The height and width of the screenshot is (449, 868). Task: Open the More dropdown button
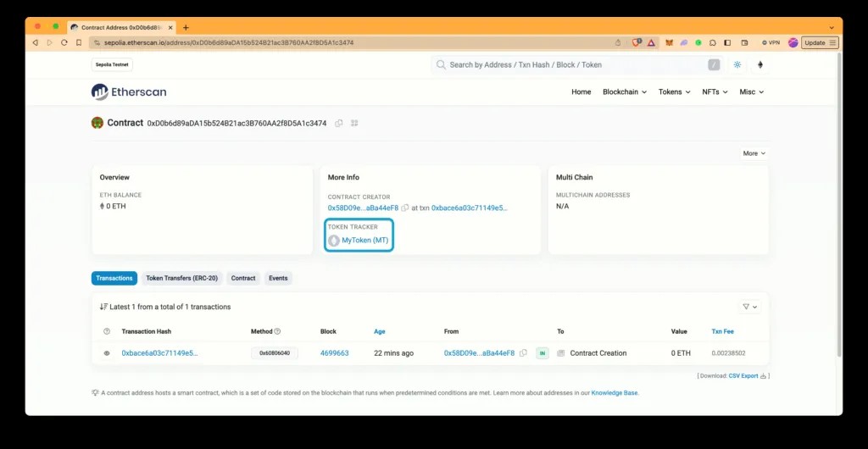click(x=754, y=153)
